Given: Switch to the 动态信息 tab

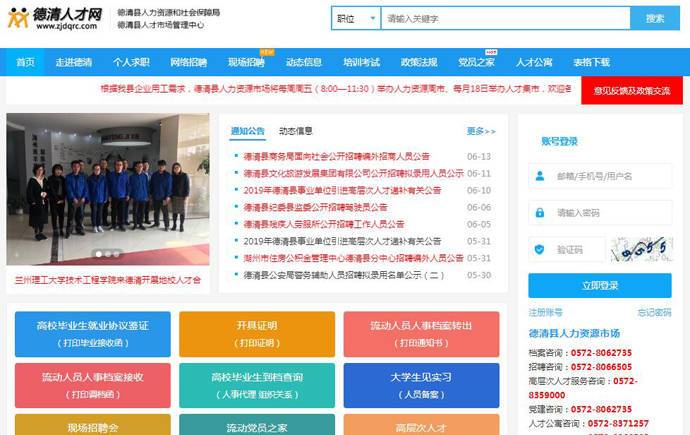Looking at the screenshot, I should (x=295, y=131).
